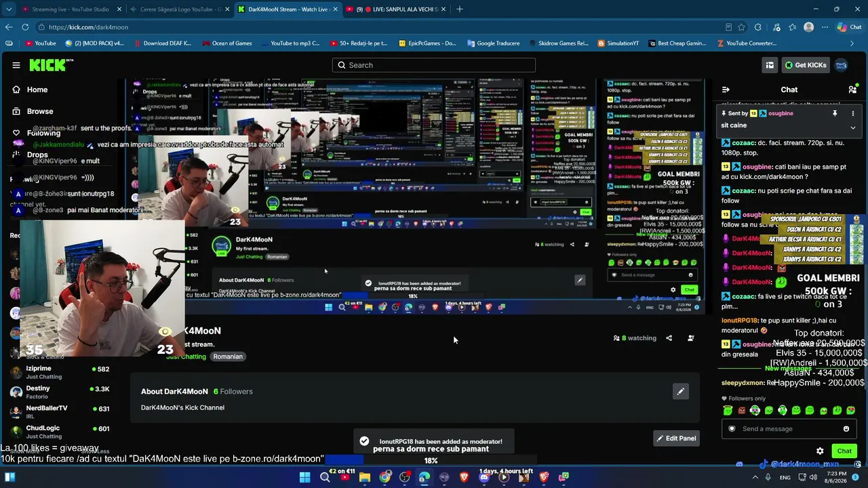Viewport: 868px width, 488px height.
Task: Add this page to favorites with the star
Action: pyautogui.click(x=742, y=27)
